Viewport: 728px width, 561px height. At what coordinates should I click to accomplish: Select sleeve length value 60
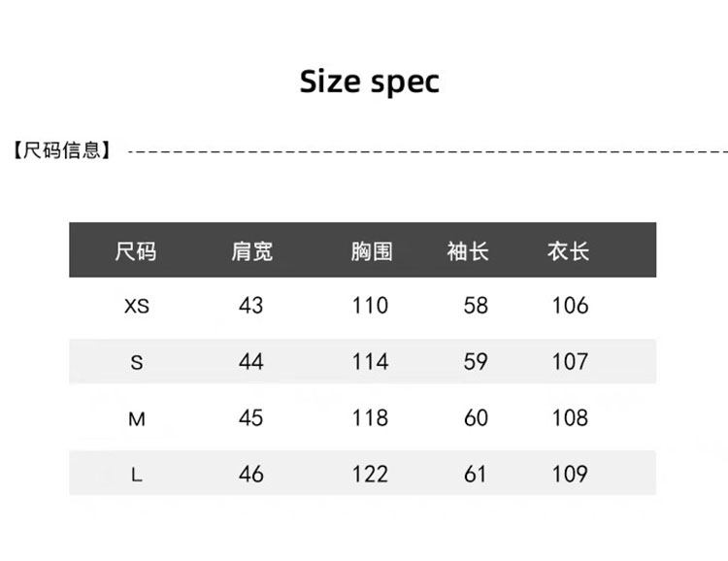coord(476,418)
